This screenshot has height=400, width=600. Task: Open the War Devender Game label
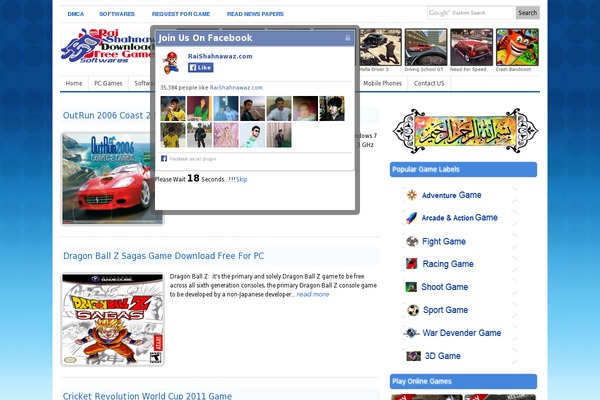tap(461, 333)
